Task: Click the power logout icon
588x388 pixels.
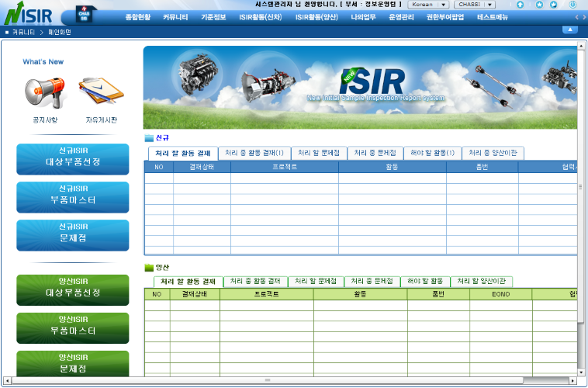Action: 572,5
